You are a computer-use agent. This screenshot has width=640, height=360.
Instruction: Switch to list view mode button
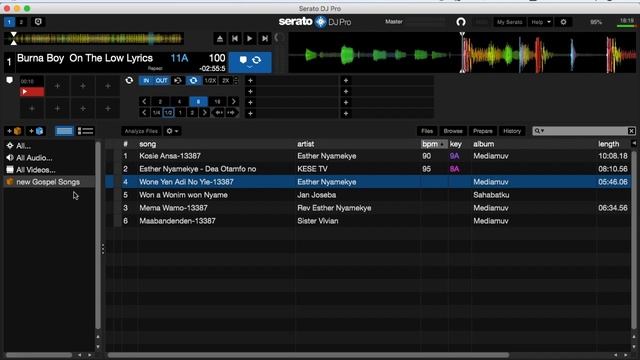tap(86, 131)
